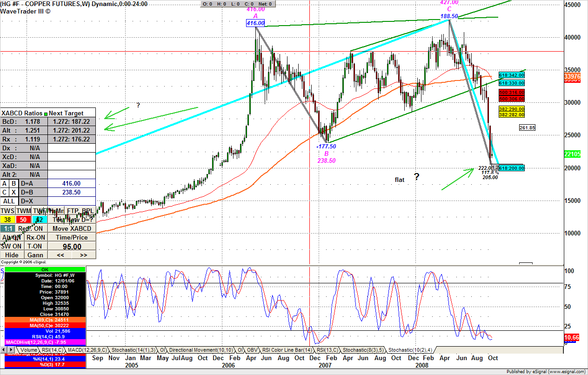This screenshot has width=588, height=375.
Task: Toggle SW ON setting
Action: [12, 246]
